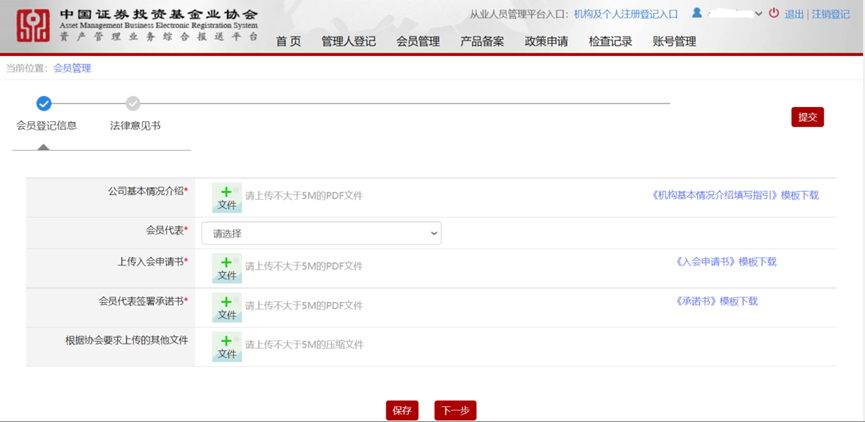
Task: Click the association logo emblem
Action: pyautogui.click(x=33, y=26)
